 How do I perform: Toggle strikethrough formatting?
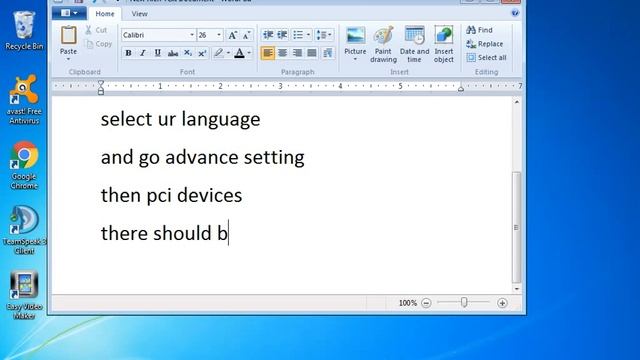(173, 53)
